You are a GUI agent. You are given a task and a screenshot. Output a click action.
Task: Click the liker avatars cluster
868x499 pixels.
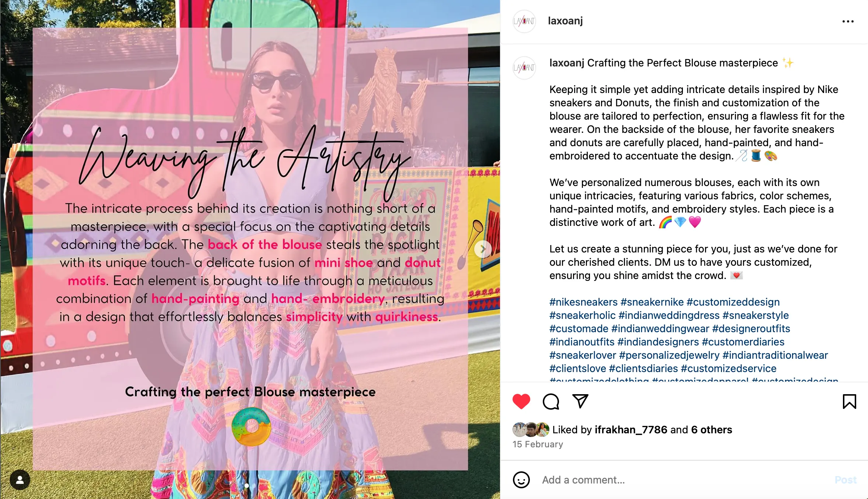click(531, 430)
